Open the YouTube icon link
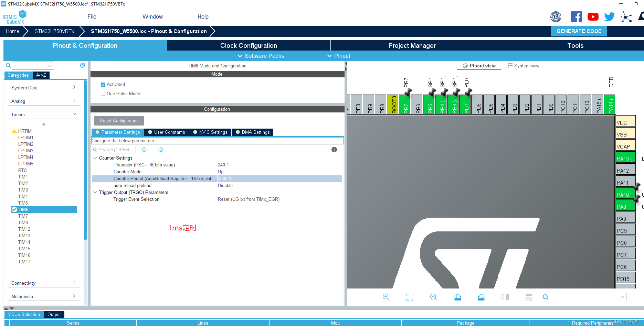Viewport: 644px width, 327px height. (593, 17)
